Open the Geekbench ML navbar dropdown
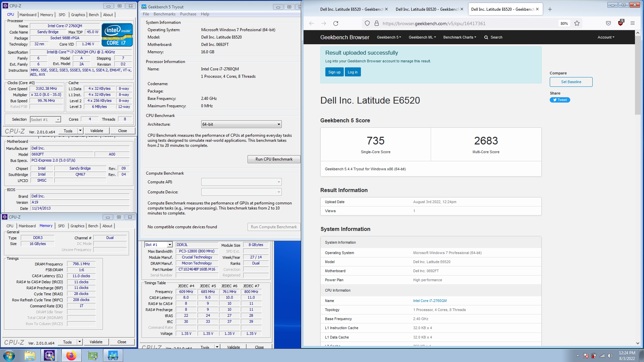This screenshot has height=362, width=644. pos(422,37)
